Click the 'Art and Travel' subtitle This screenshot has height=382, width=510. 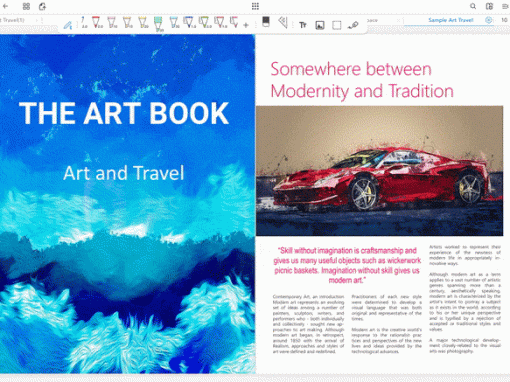click(124, 173)
